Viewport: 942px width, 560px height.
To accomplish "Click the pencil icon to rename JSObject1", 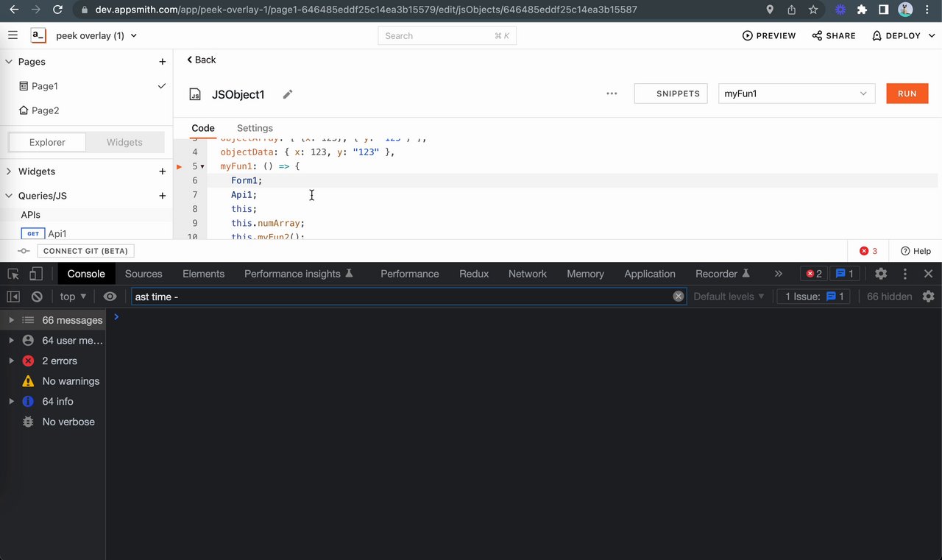I will coord(288,94).
